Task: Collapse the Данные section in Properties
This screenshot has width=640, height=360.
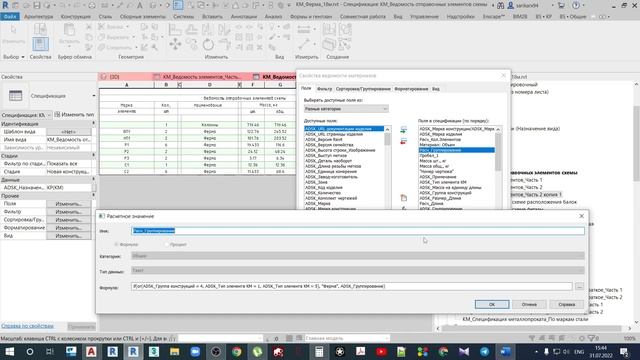Action: 93,180
